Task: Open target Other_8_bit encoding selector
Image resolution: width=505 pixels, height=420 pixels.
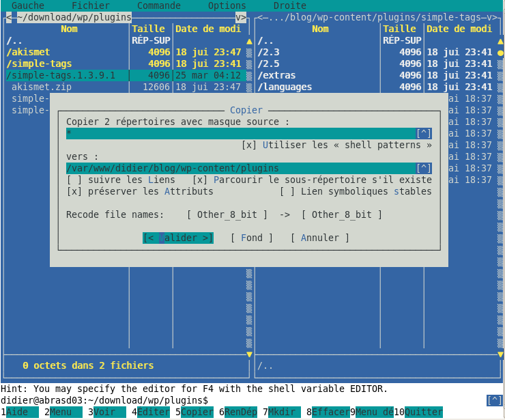Action: (342, 214)
